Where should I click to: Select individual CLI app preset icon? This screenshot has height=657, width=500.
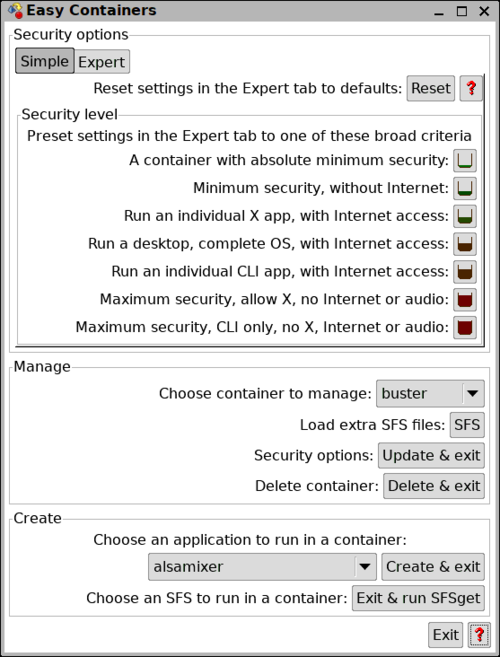465,272
